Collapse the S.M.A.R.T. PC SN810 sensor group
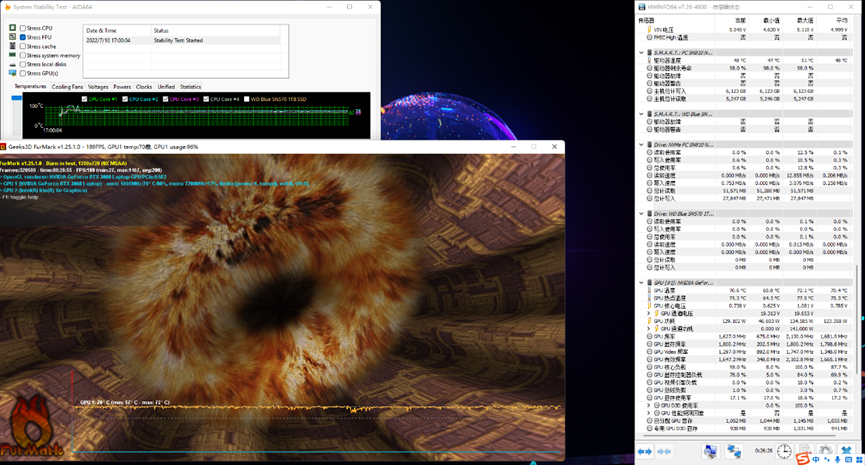The height and width of the screenshot is (465, 865). pos(642,53)
